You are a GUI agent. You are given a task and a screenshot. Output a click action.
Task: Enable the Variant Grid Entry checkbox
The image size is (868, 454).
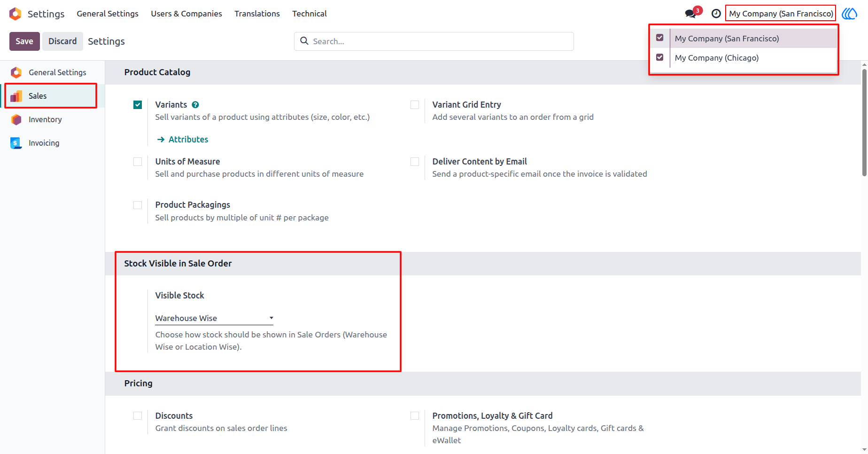point(415,105)
